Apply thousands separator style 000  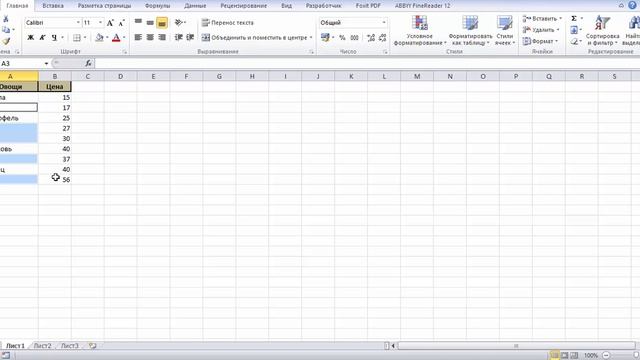(354, 38)
